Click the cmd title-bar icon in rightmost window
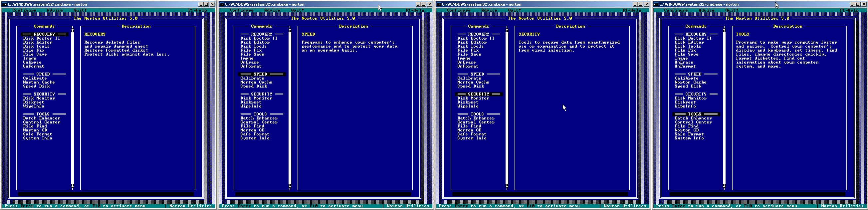Image resolution: width=868 pixels, height=210 pixels. pyautogui.click(x=656, y=4)
